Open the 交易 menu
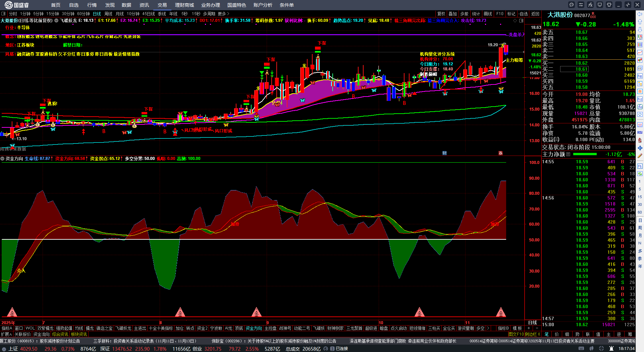 pyautogui.click(x=162, y=5)
